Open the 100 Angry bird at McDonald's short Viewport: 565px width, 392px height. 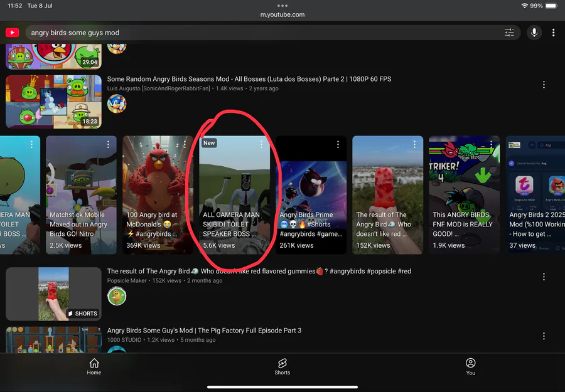(158, 195)
